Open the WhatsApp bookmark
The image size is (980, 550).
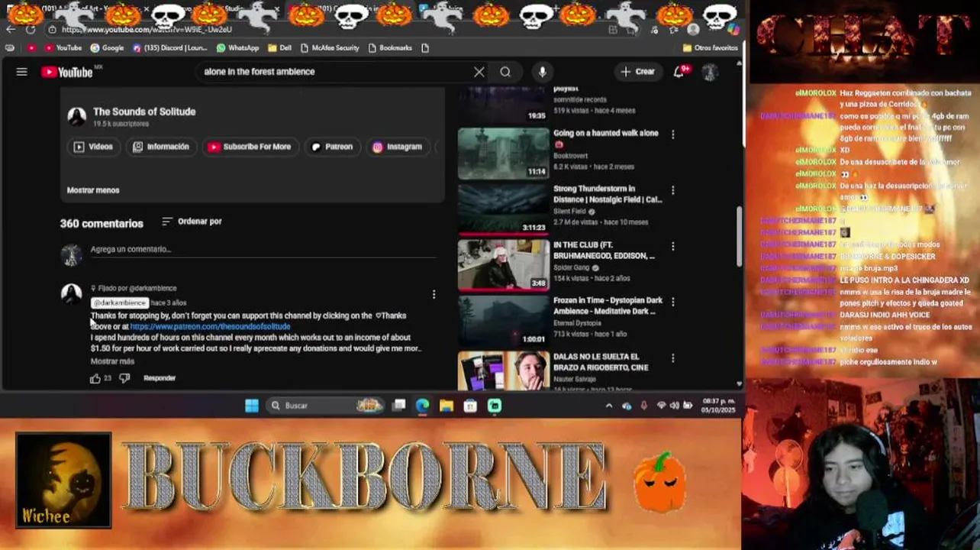pyautogui.click(x=237, y=47)
